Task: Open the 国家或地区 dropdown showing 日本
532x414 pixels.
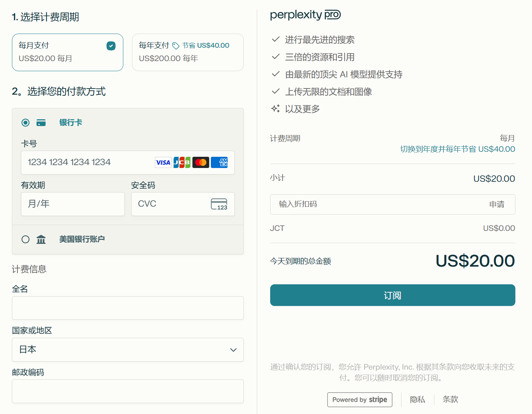Action: pos(128,350)
